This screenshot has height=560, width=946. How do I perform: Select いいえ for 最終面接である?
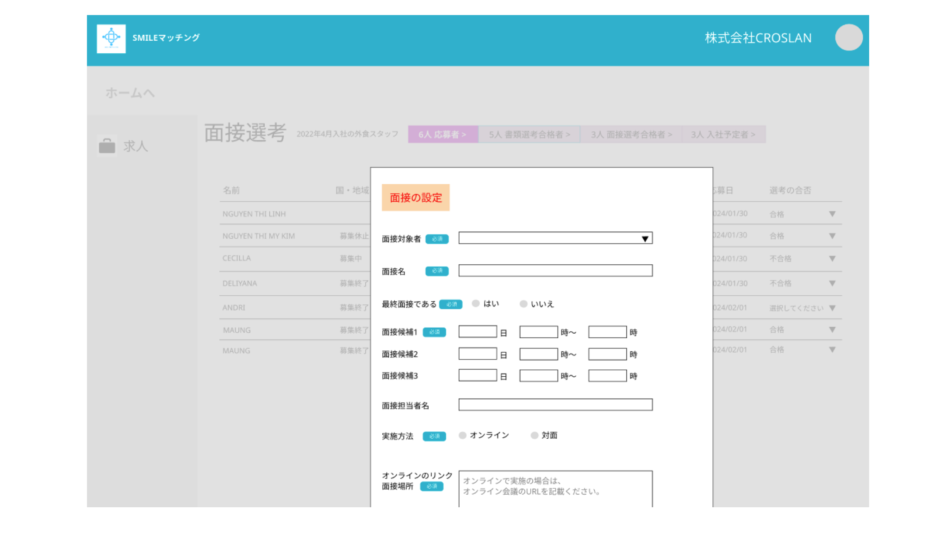click(x=523, y=304)
